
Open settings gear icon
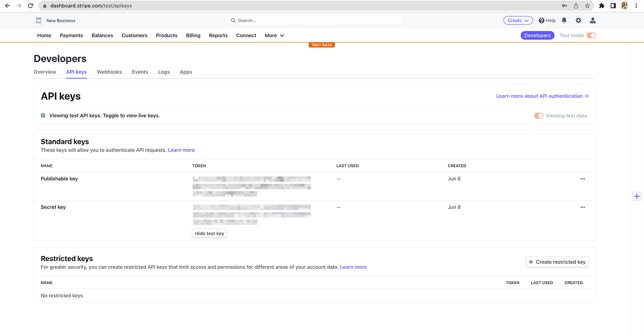579,21
